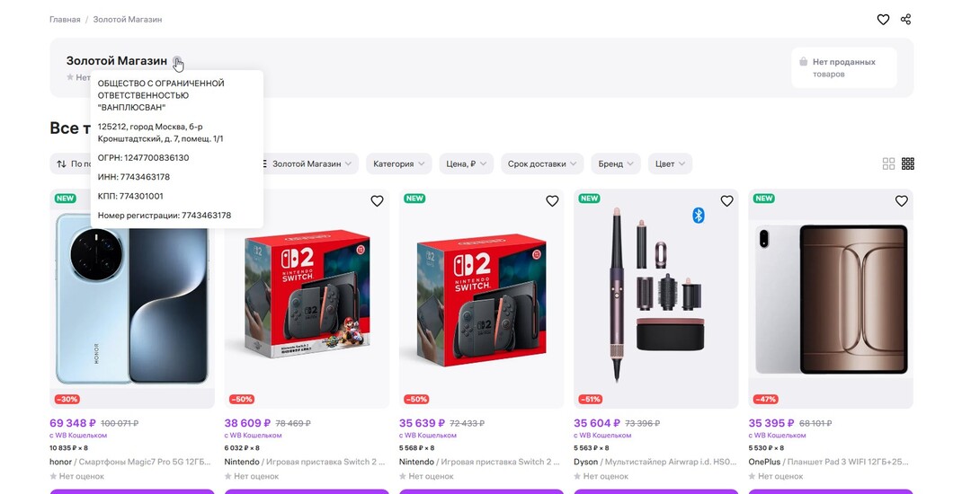
Task: Expand the Срок доставки dropdown
Action: pyautogui.click(x=542, y=163)
